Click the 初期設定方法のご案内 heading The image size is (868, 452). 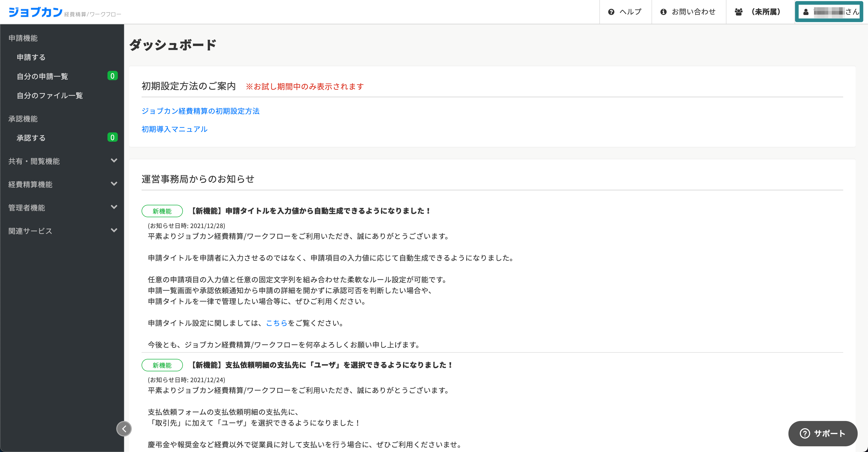pos(189,86)
